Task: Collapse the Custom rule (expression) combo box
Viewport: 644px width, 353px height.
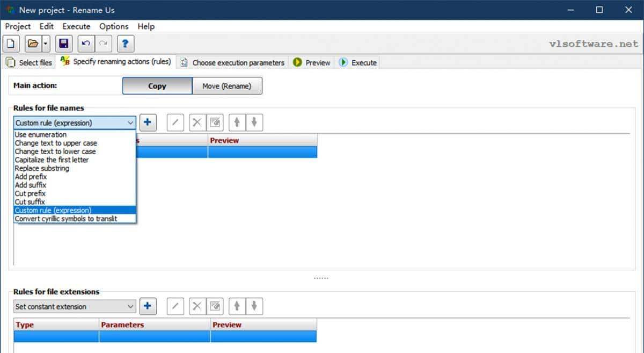Action: [x=130, y=123]
